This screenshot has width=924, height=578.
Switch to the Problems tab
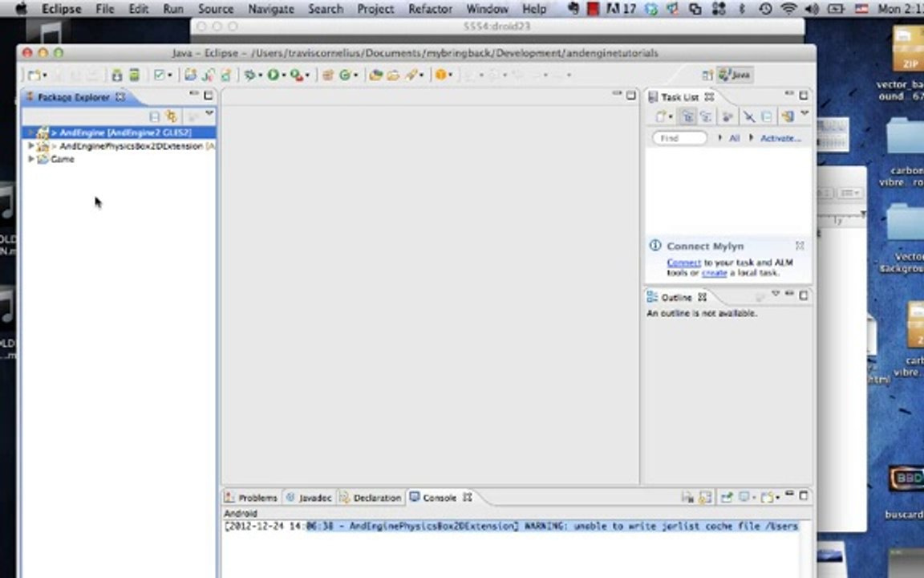(x=251, y=498)
